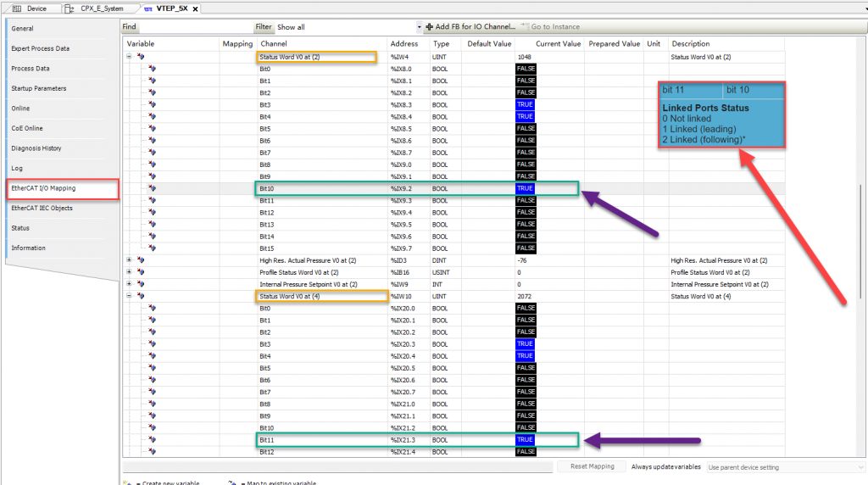Click variable icon in %IX21.3 row
This screenshot has width=868, height=485.
click(153, 439)
